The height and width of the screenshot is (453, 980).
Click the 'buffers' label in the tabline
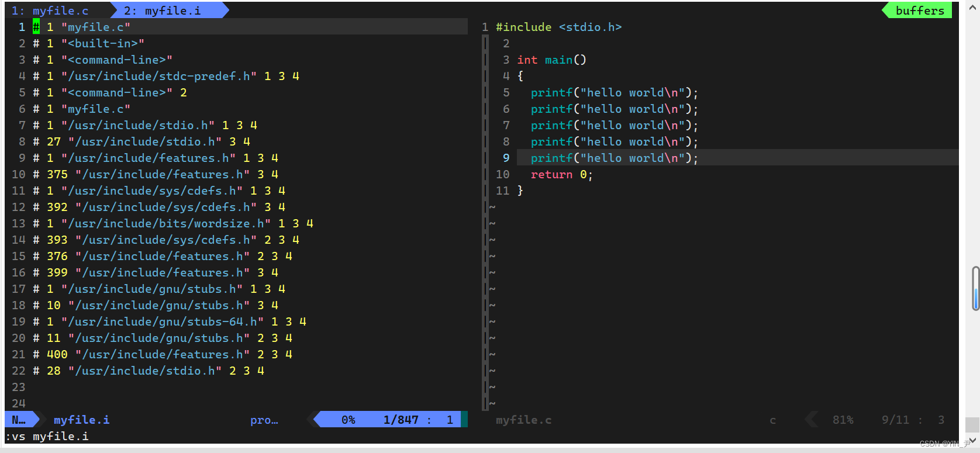coord(920,11)
